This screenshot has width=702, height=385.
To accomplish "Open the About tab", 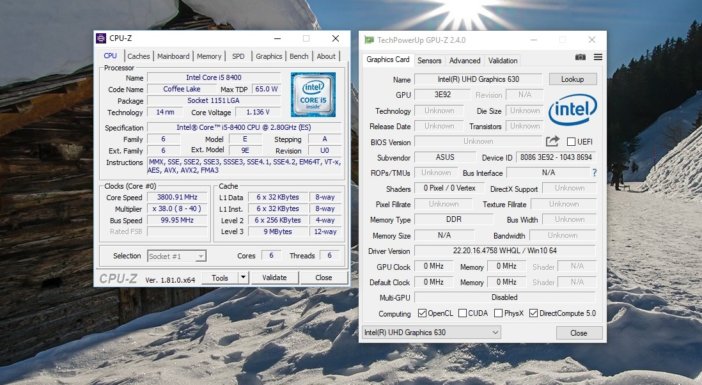I will pos(326,56).
